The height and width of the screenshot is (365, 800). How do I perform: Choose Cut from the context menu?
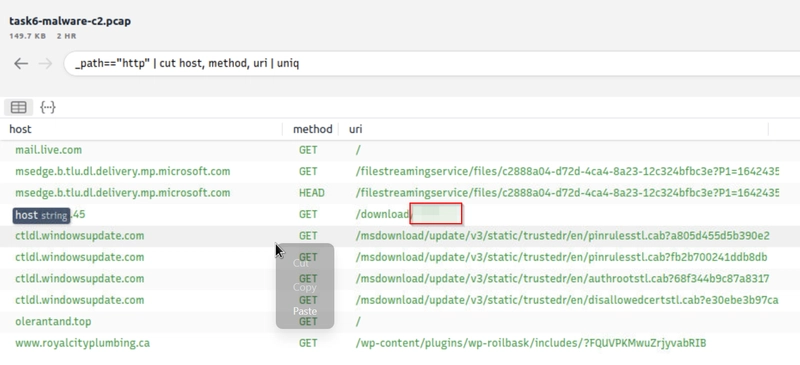click(x=301, y=263)
